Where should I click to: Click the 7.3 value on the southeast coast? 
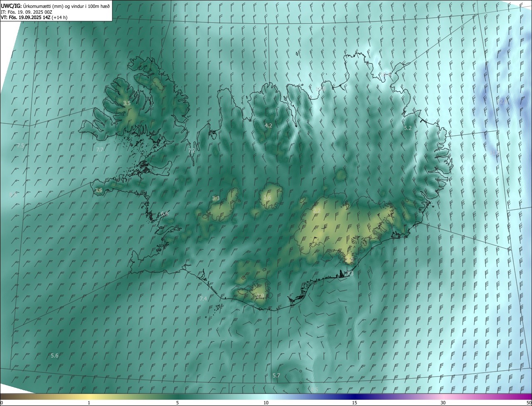[350, 274]
